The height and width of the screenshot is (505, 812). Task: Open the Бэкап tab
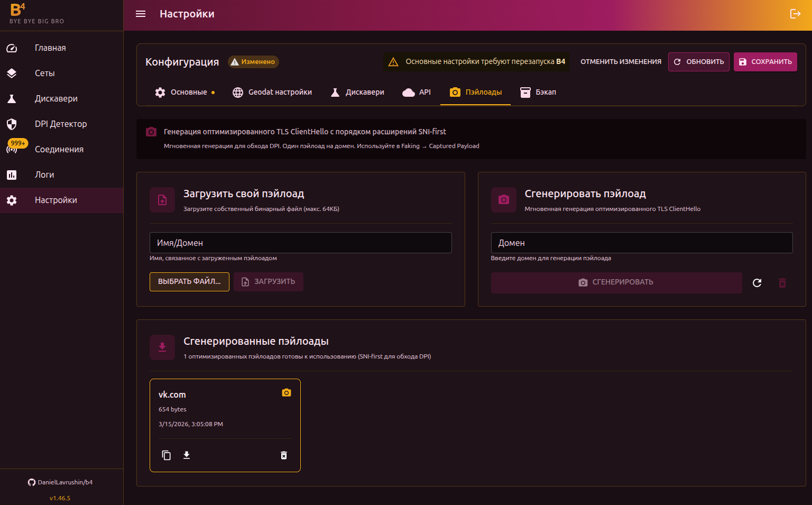(538, 93)
